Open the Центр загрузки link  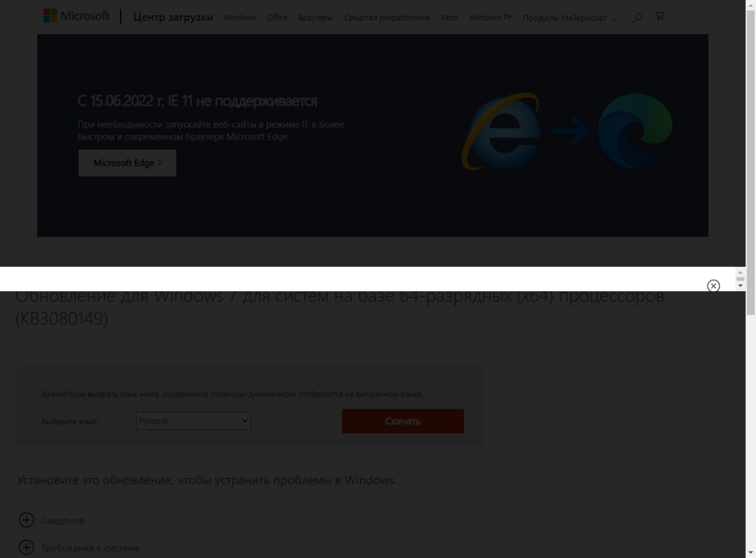click(x=173, y=17)
